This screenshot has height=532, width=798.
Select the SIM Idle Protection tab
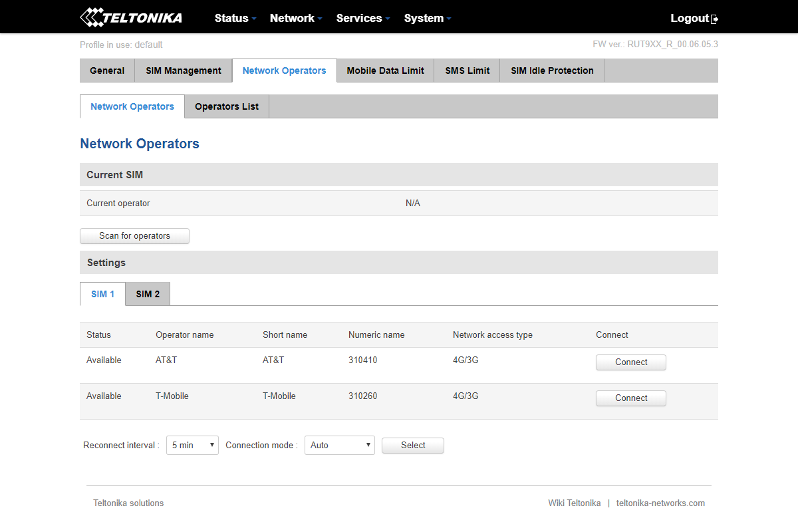point(552,70)
